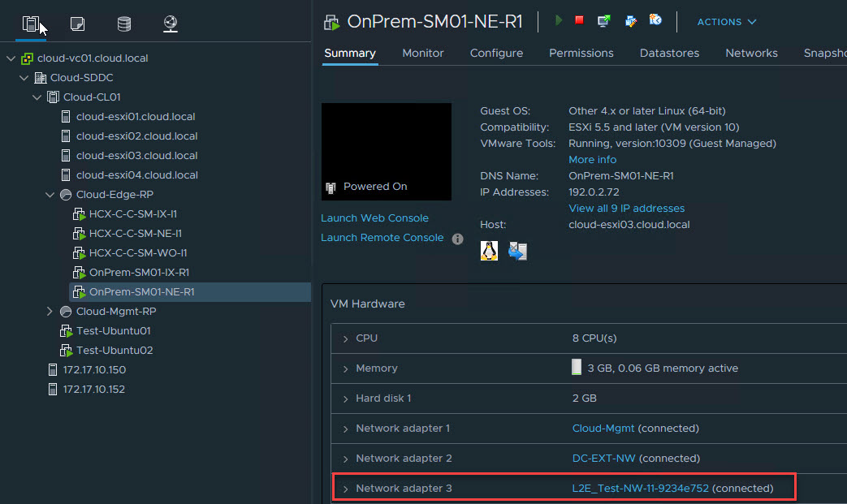This screenshot has height=504, width=847.
Task: Click the resource pool icon for Cloud-Edge-RP
Action: [x=66, y=195]
